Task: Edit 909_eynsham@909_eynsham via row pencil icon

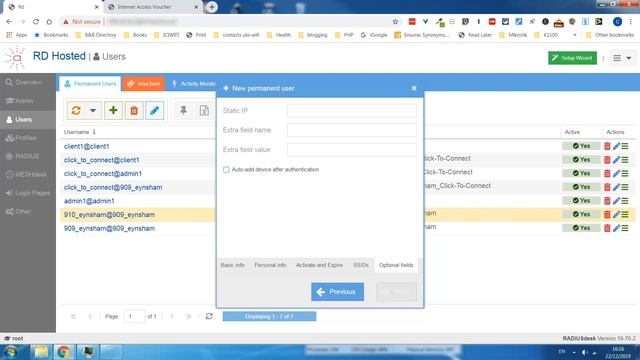Action: click(x=616, y=228)
